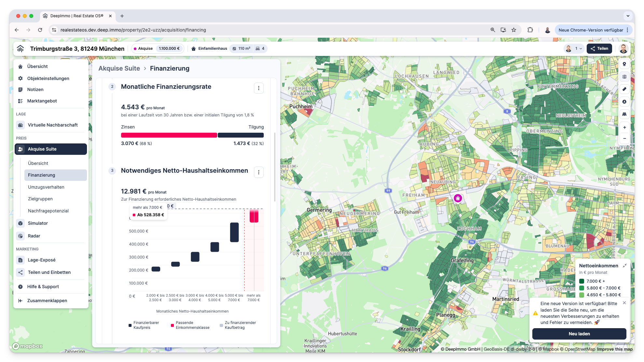
Task: Open options menu for Monatliche Finanzierungsrate
Action: (259, 88)
